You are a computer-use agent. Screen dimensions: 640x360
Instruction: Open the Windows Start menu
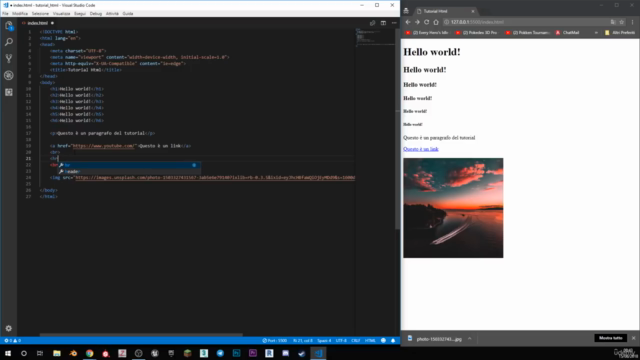8,353
